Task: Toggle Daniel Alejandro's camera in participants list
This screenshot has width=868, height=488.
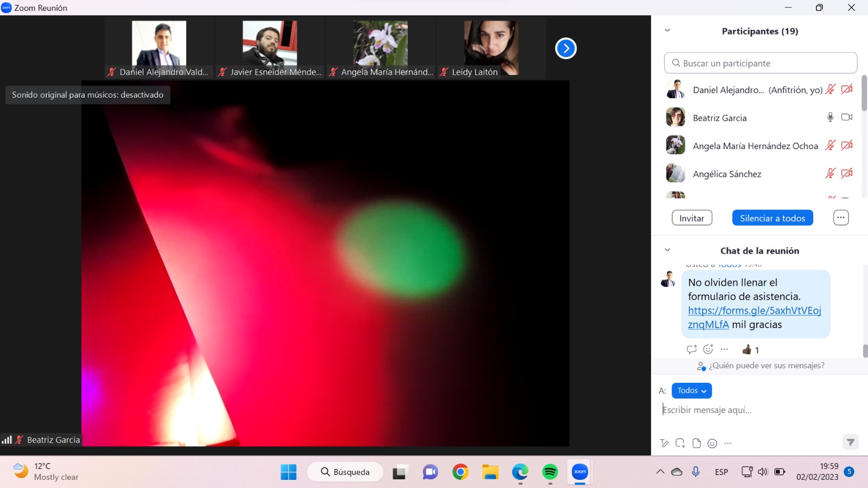Action: coord(847,89)
